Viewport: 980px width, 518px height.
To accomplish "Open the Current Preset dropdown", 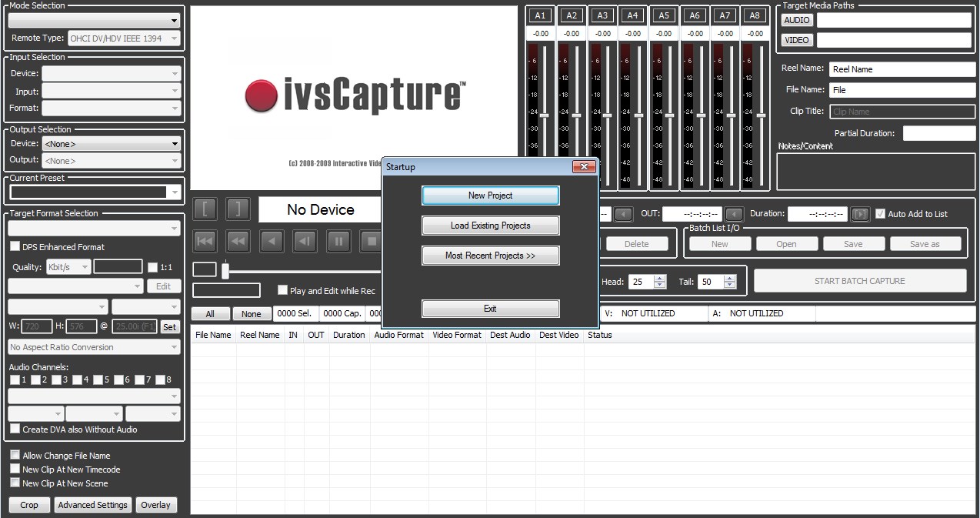I will pos(95,192).
